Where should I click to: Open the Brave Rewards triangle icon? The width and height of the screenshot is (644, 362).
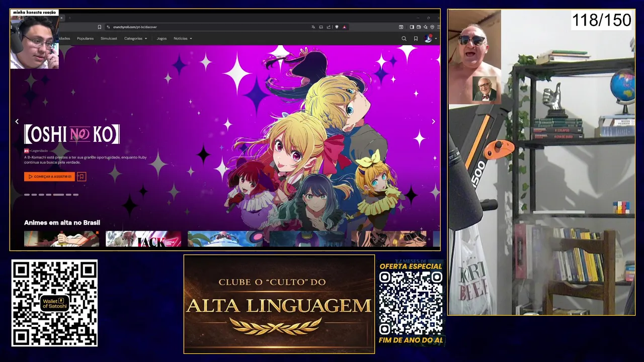[345, 27]
